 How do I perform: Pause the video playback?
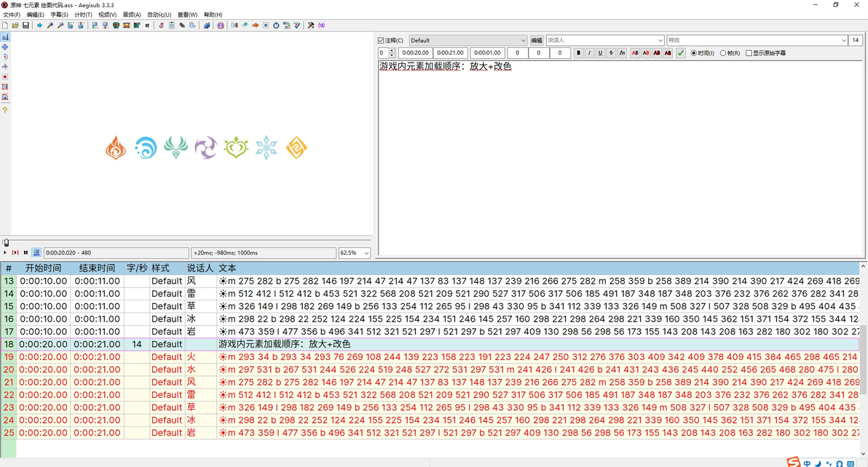click(x=25, y=252)
